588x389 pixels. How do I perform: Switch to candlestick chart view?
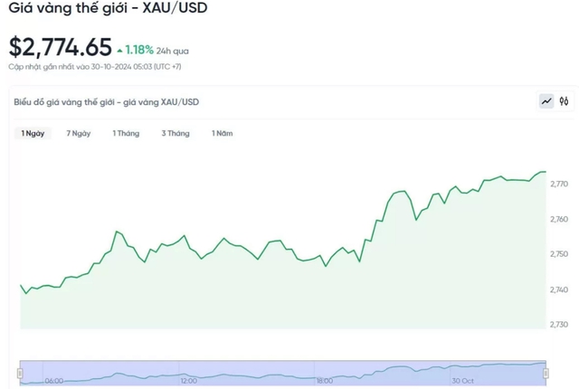tap(564, 101)
